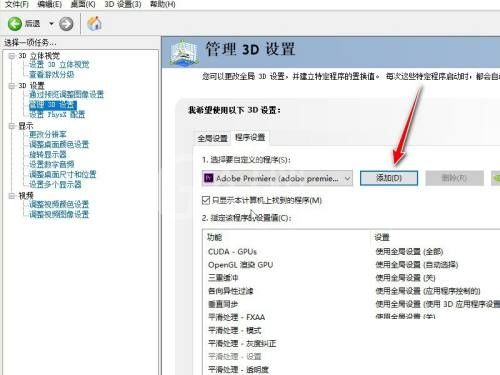Image resolution: width=500 pixels, height=375 pixels.
Task: Open 调整视频颜色设置 item
Action: pos(59,204)
